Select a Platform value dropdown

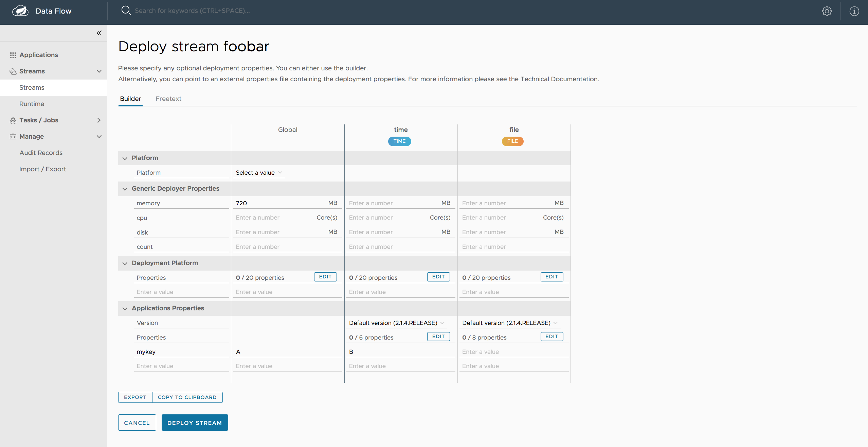tap(258, 172)
